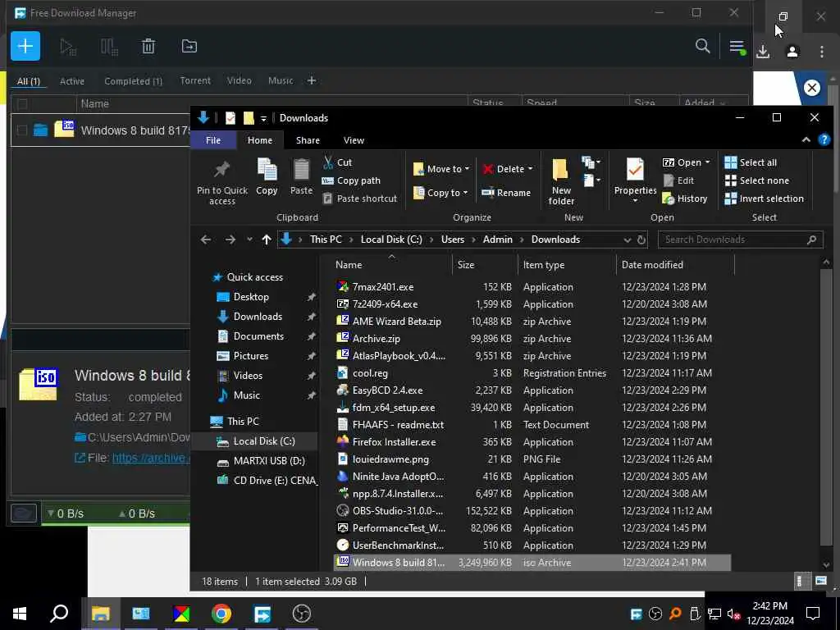
Task: Switch to the View ribbon tab
Action: 354,140
